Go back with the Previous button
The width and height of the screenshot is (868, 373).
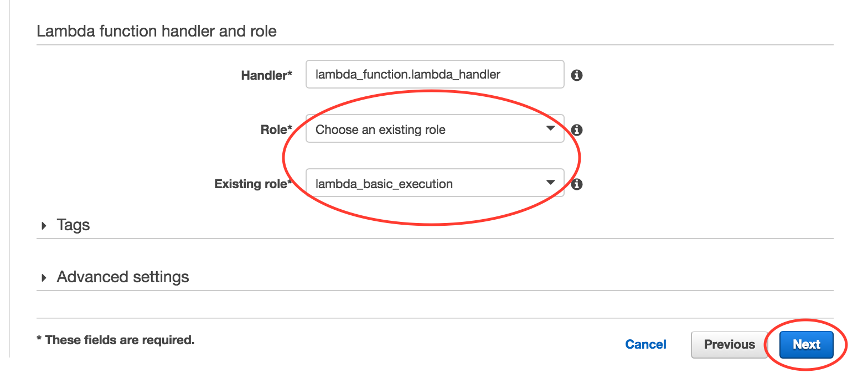(x=729, y=344)
